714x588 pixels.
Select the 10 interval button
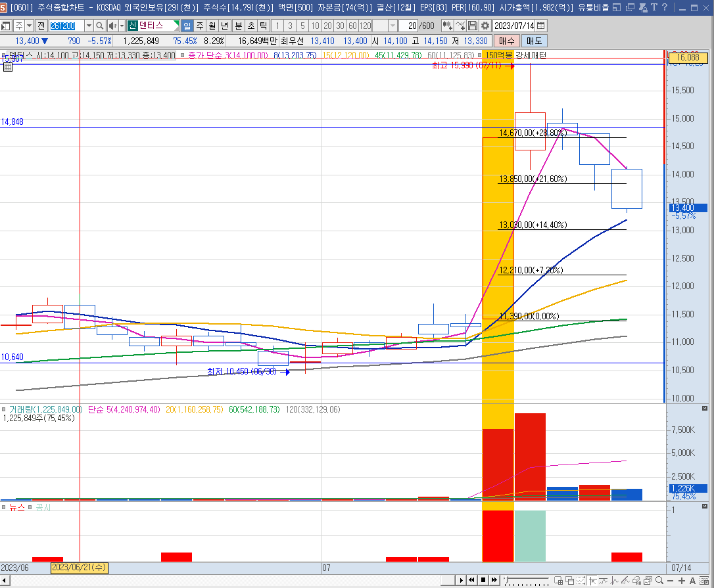(315, 26)
